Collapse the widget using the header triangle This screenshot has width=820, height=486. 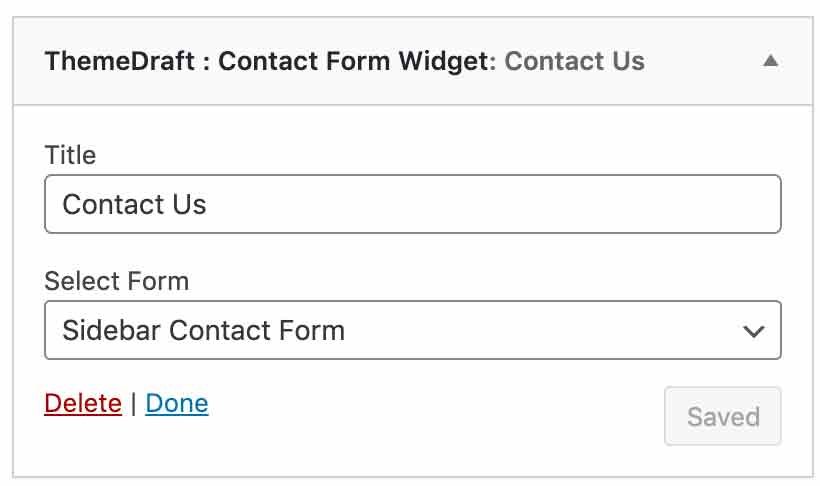[770, 61]
